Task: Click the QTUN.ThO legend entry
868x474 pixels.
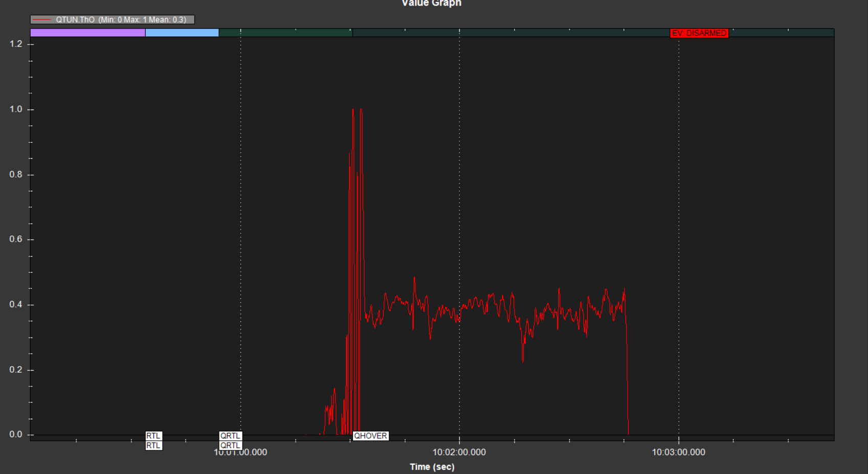Action: 121,20
